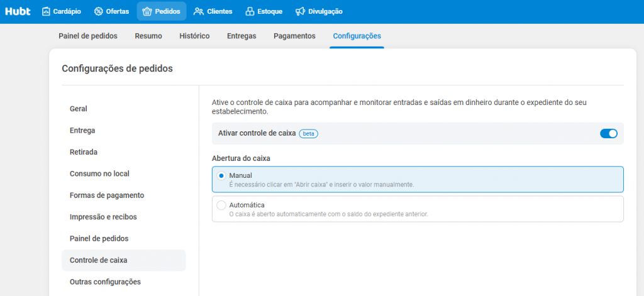Open Impressão e recibos settings
The height and width of the screenshot is (296, 644).
pos(103,217)
